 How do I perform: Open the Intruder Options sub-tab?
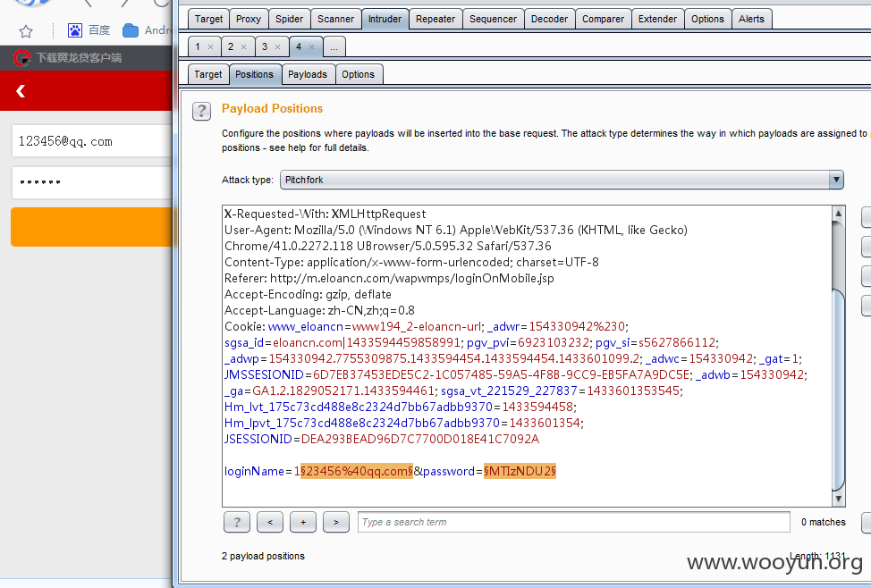359,74
